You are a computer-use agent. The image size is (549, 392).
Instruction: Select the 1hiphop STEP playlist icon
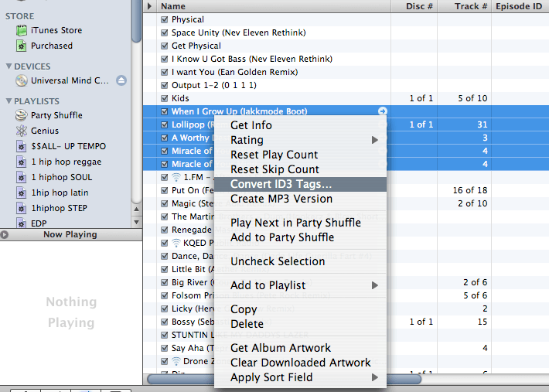pos(22,208)
